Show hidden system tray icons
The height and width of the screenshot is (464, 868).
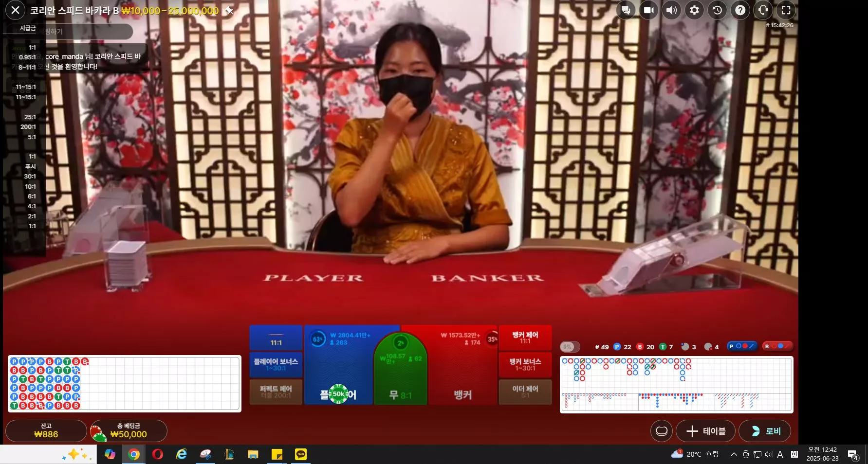coord(734,454)
